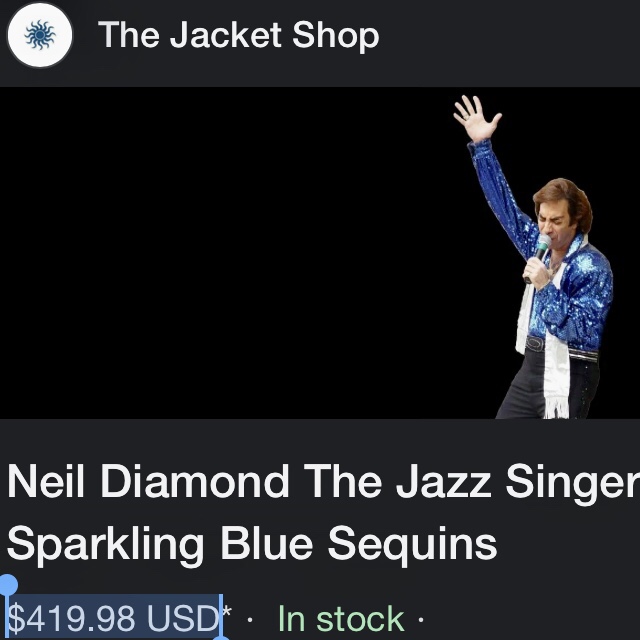Viewport: 640px width, 640px height.
Task: Tap the highlighted $419.98 USD price
Action: [x=114, y=618]
